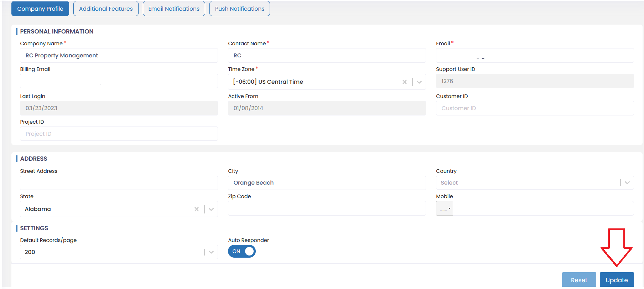Go to the Email Notifications tab
The image size is (644, 289).
coord(174,9)
